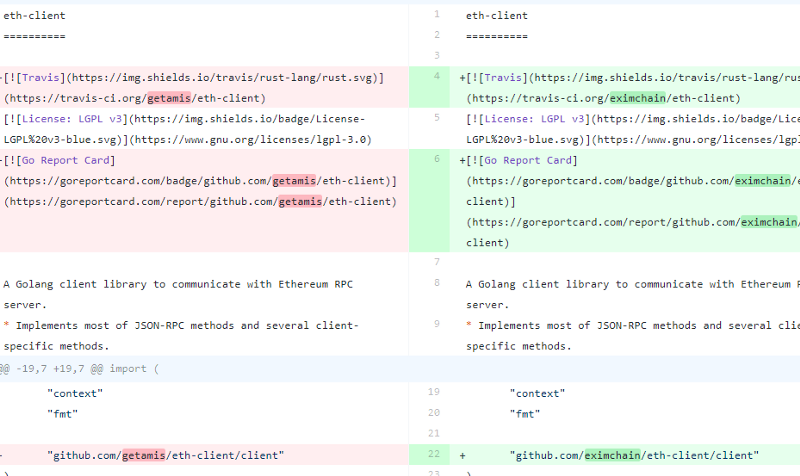
Task: Click line number 8 beside the Golang description
Action: tap(437, 283)
